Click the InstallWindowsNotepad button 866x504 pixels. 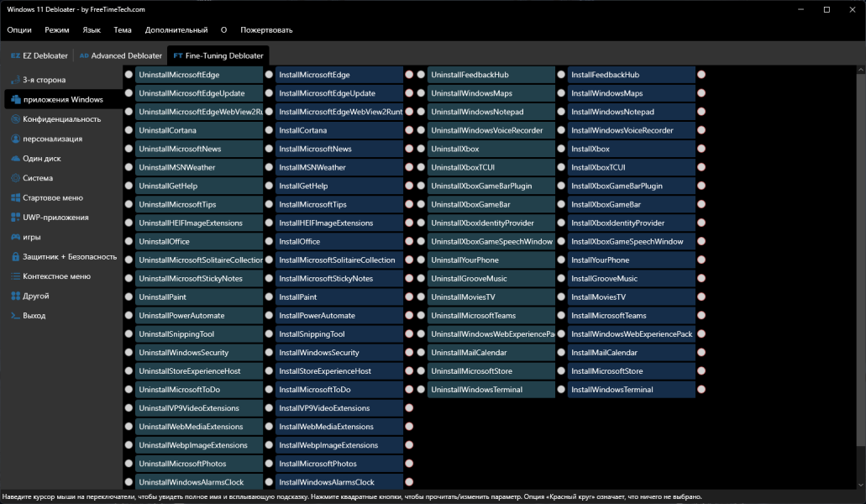(x=632, y=112)
